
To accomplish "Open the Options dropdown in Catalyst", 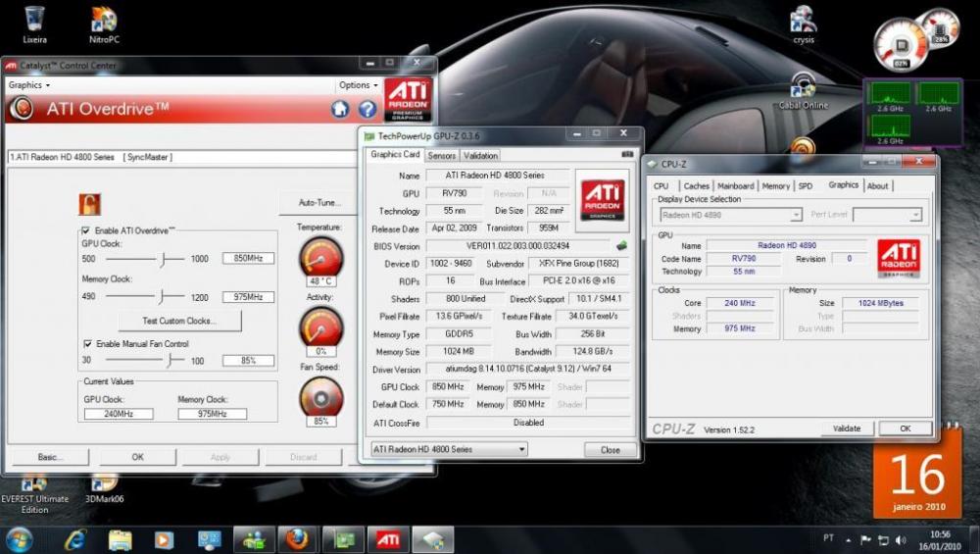I will click(x=358, y=85).
